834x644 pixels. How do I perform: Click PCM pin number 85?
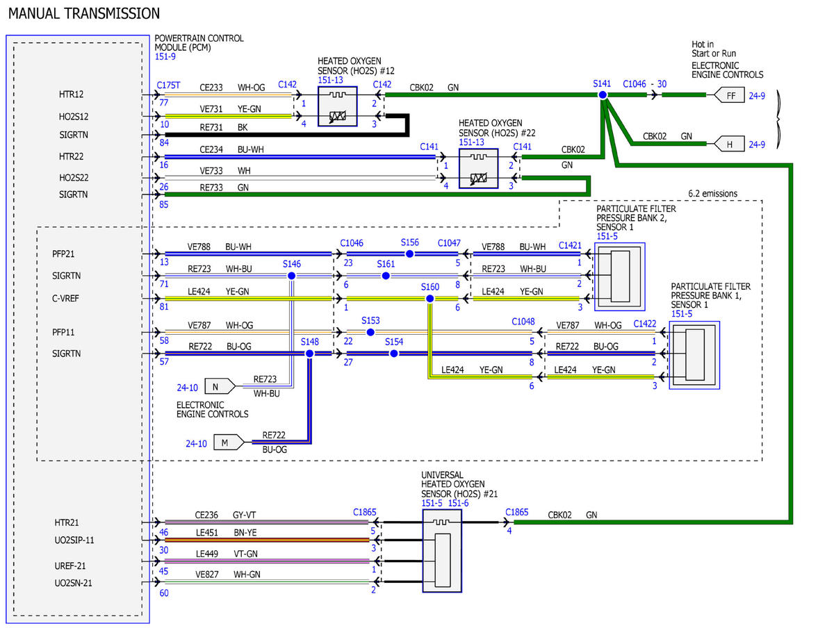pos(164,205)
